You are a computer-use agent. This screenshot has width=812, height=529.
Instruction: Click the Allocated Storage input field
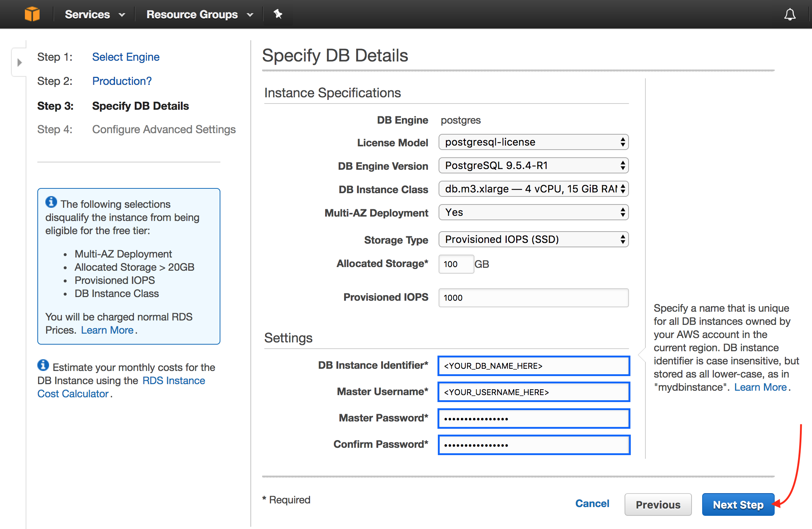tap(456, 264)
